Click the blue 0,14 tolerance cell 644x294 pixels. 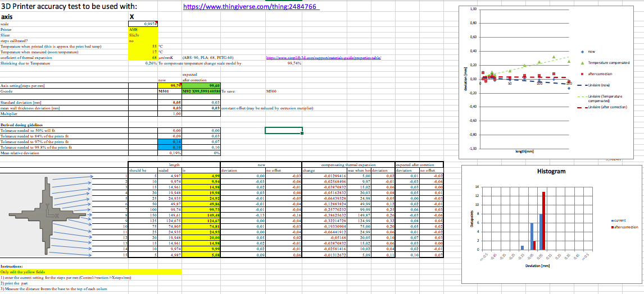(x=170, y=141)
